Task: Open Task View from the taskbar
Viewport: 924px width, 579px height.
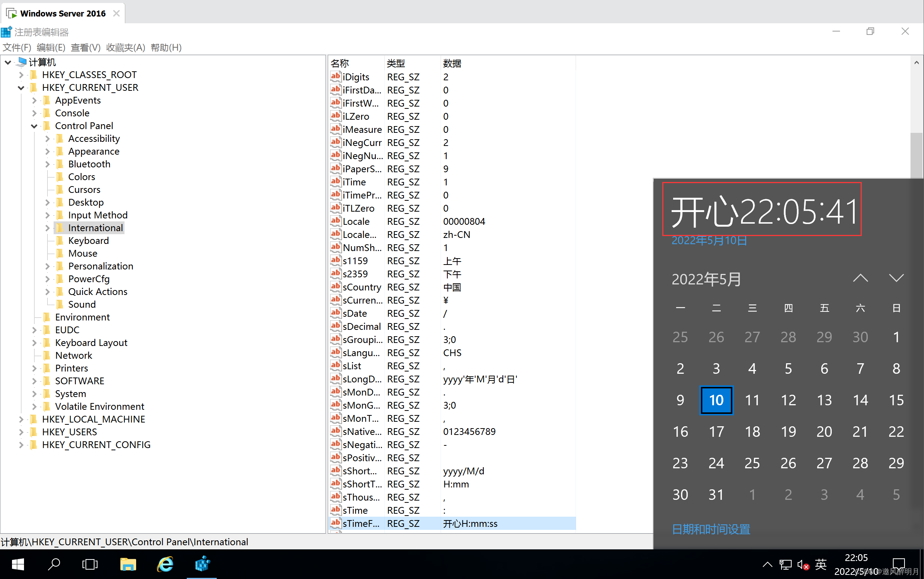Action: pos(90,564)
